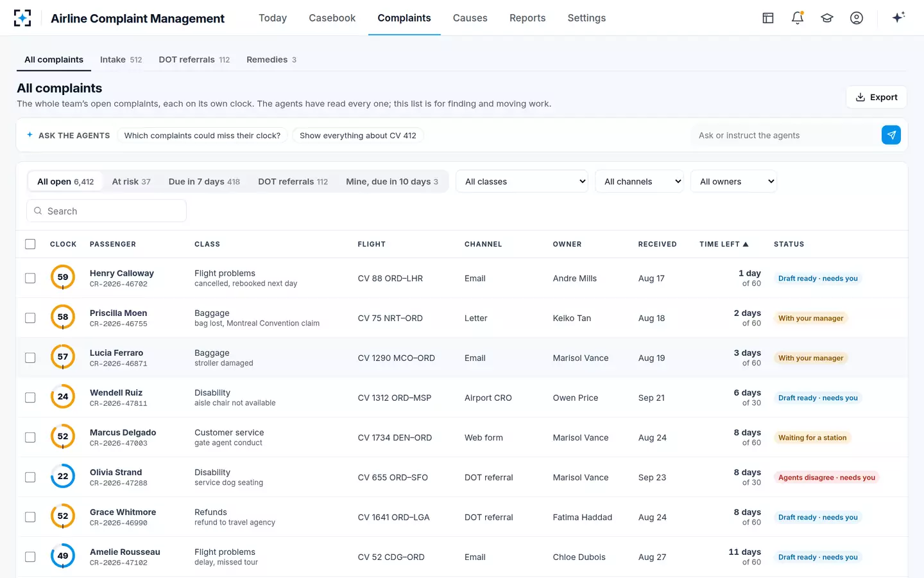Click the Export button
This screenshot has height=578, width=924.
tap(877, 97)
